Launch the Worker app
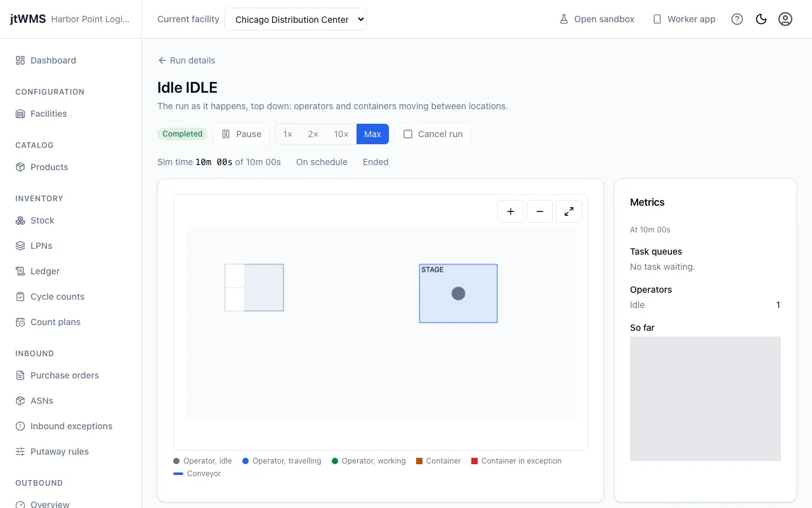This screenshot has height=508, width=812. click(684, 19)
